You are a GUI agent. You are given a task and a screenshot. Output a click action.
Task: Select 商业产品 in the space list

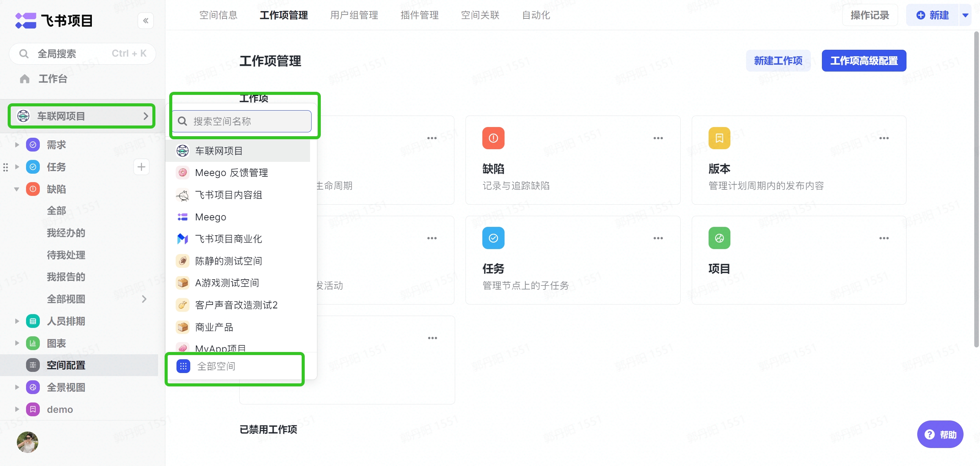tap(238, 327)
